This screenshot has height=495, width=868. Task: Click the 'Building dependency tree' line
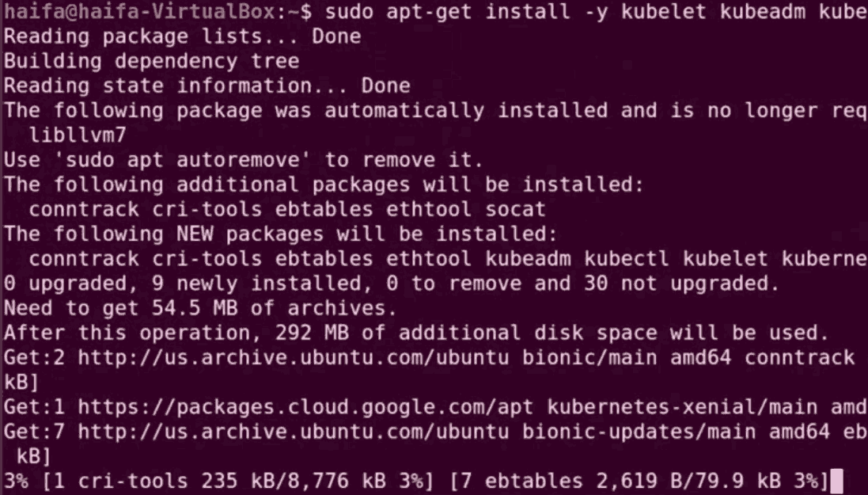(151, 61)
